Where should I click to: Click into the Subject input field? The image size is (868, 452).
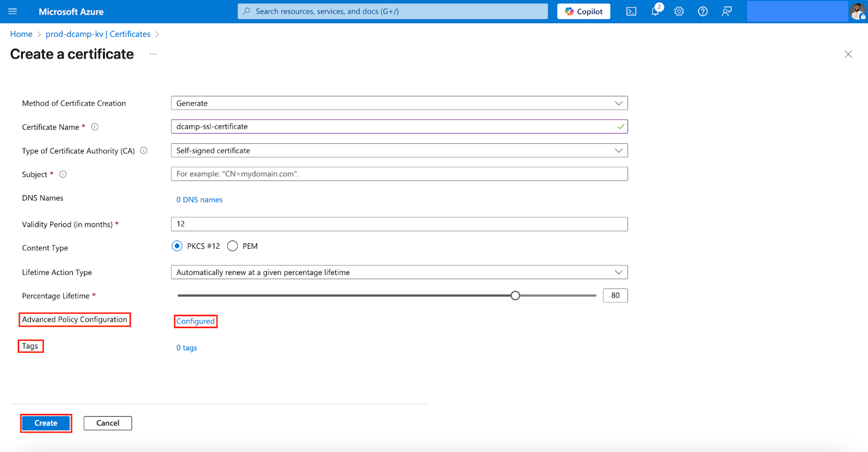tap(399, 174)
